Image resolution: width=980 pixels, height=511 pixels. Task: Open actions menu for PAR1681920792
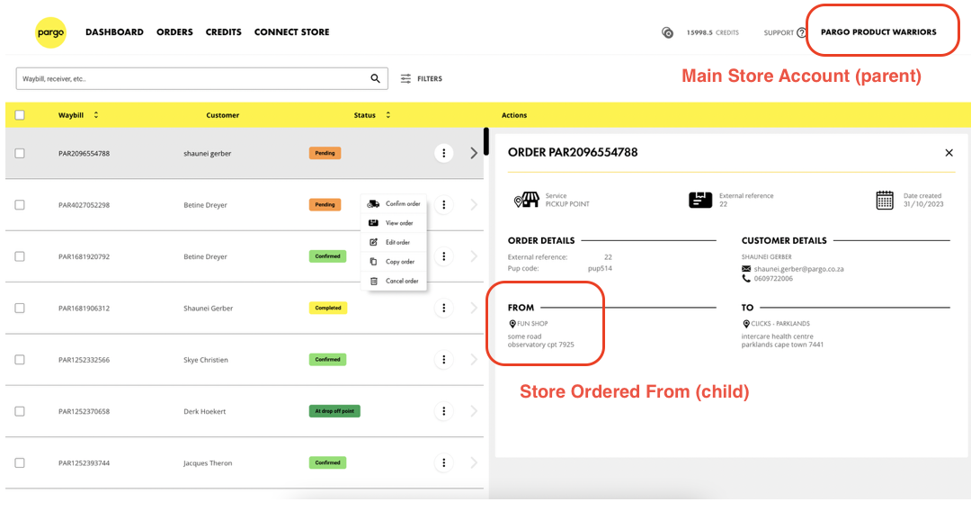[x=444, y=256]
